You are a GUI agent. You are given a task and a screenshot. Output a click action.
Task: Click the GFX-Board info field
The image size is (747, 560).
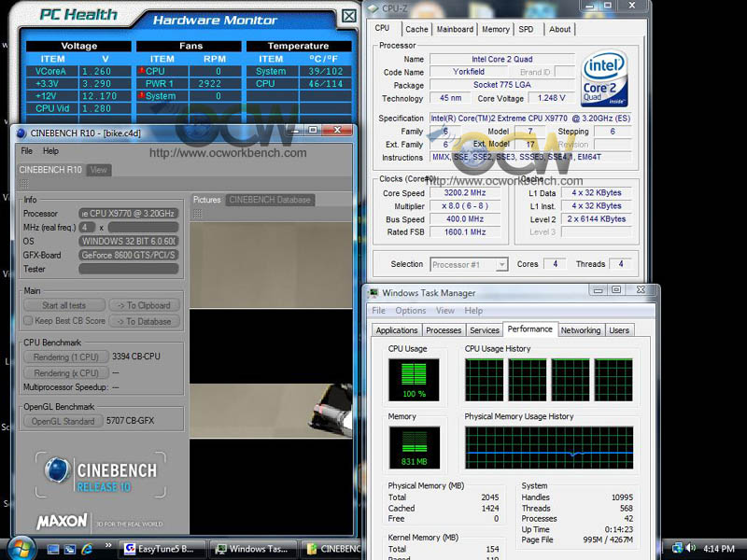point(129,255)
